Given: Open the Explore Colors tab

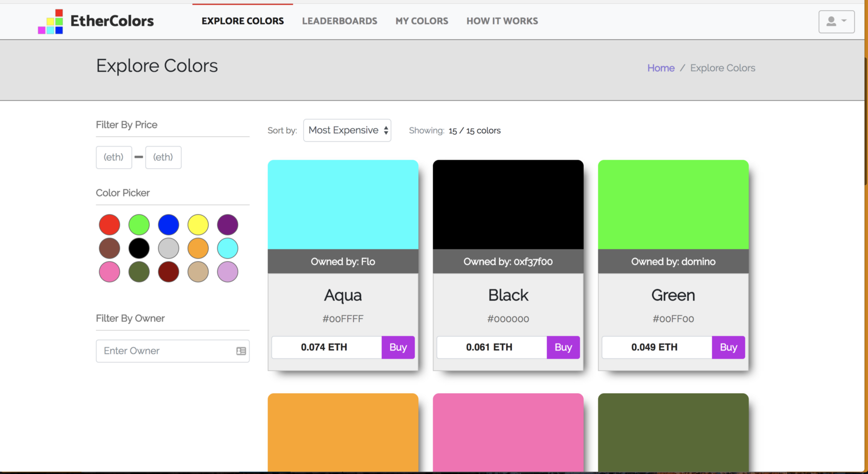Looking at the screenshot, I should 242,21.
